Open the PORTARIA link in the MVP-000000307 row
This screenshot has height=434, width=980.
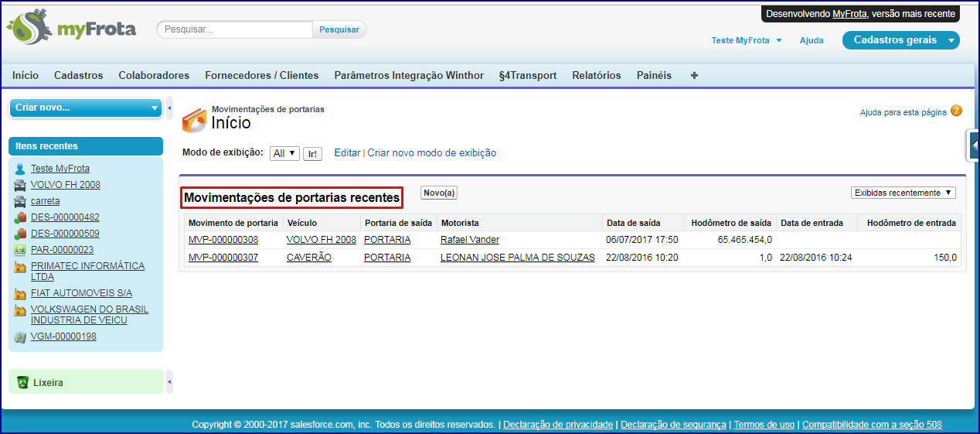pos(387,258)
